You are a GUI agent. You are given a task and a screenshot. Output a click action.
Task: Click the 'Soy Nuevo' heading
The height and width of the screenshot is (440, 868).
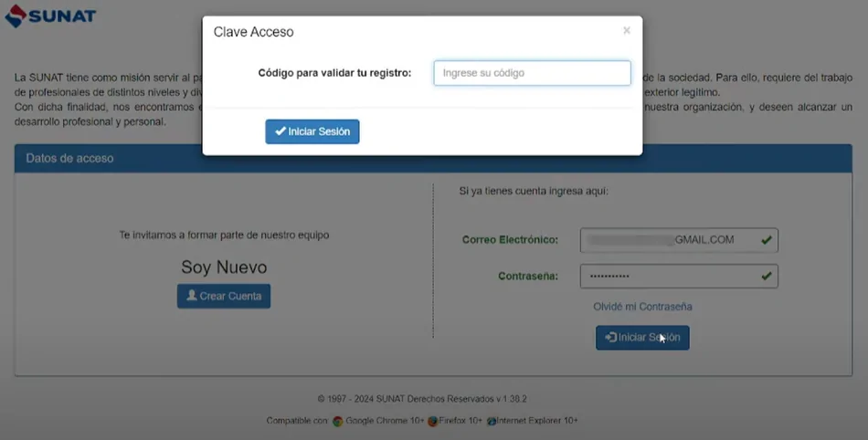(224, 267)
